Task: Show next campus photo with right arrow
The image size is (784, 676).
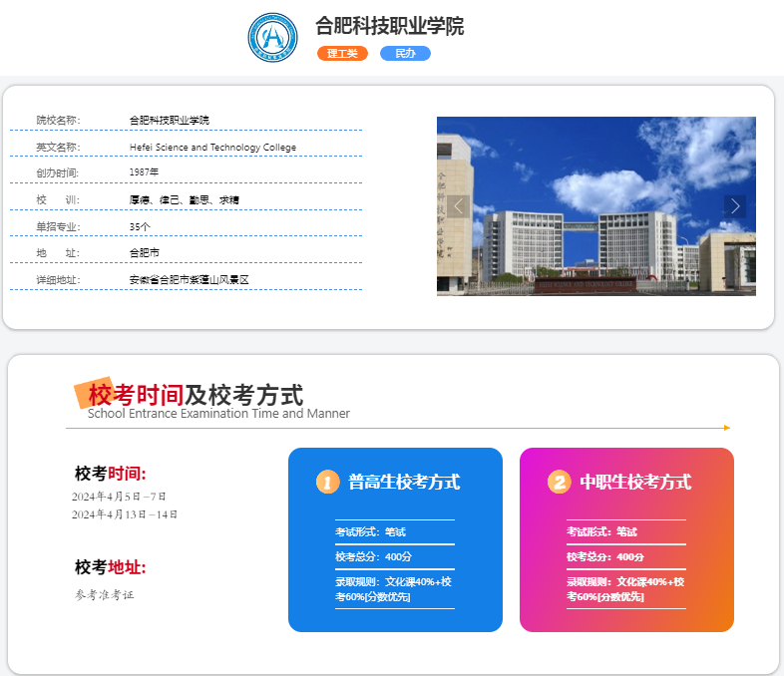Action: click(x=735, y=206)
